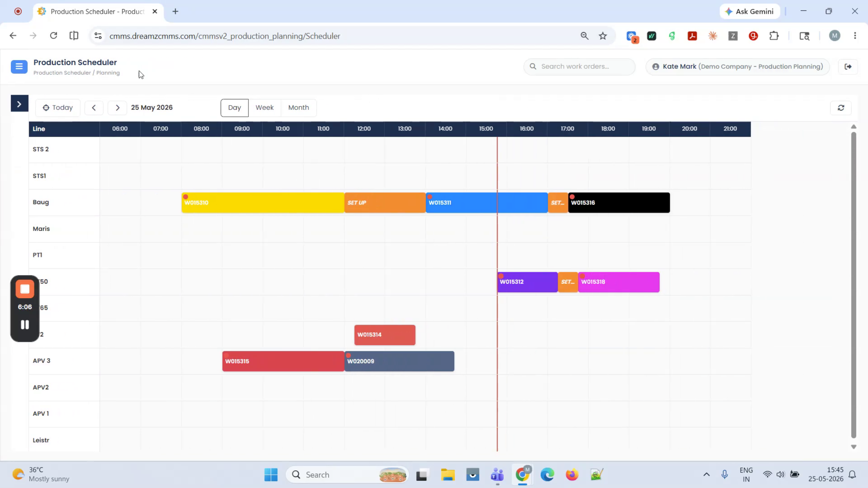Viewport: 868px width, 488px height.
Task: Focus the Search work orders field
Action: point(579,67)
